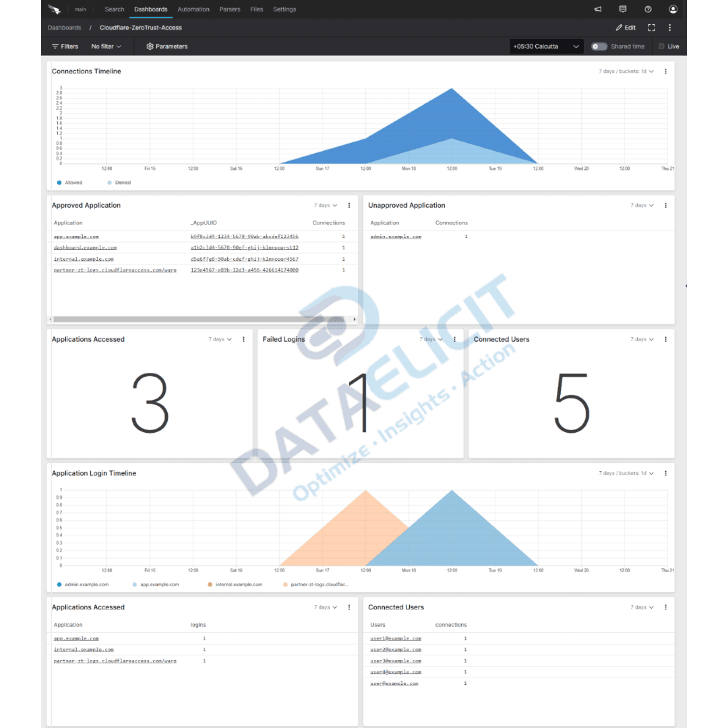Open Parameters using the gear icon

[x=167, y=46]
